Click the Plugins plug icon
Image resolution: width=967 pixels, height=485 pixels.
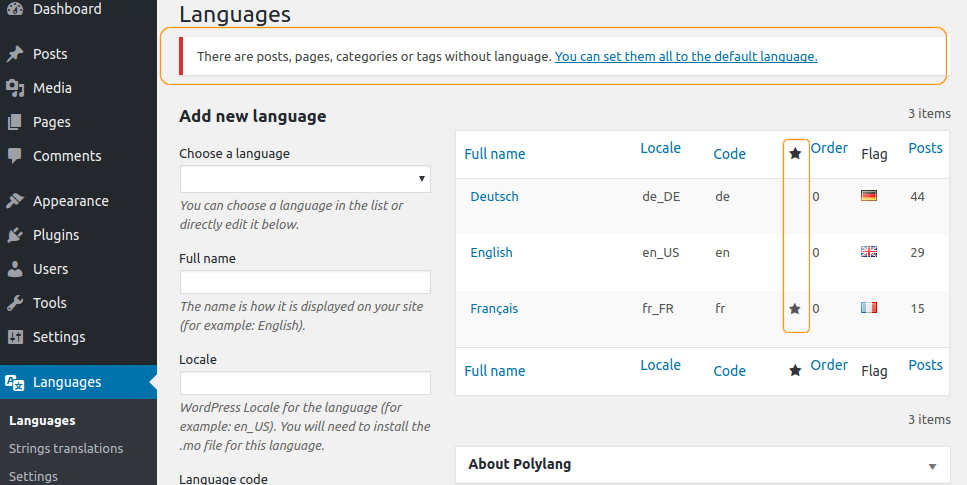pos(15,234)
